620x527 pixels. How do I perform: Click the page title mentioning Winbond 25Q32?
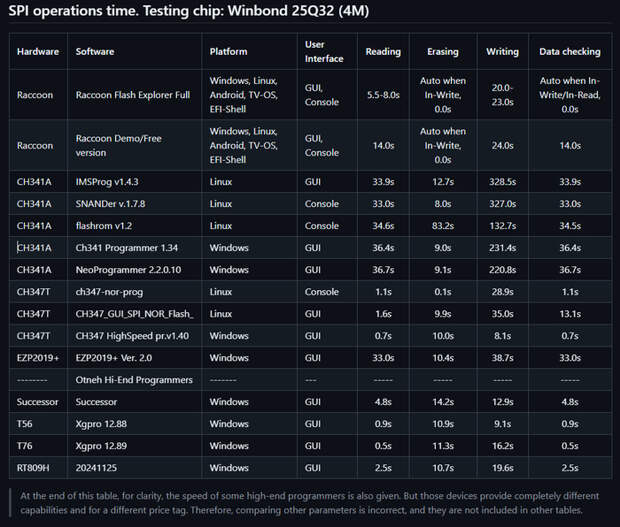pos(189,11)
